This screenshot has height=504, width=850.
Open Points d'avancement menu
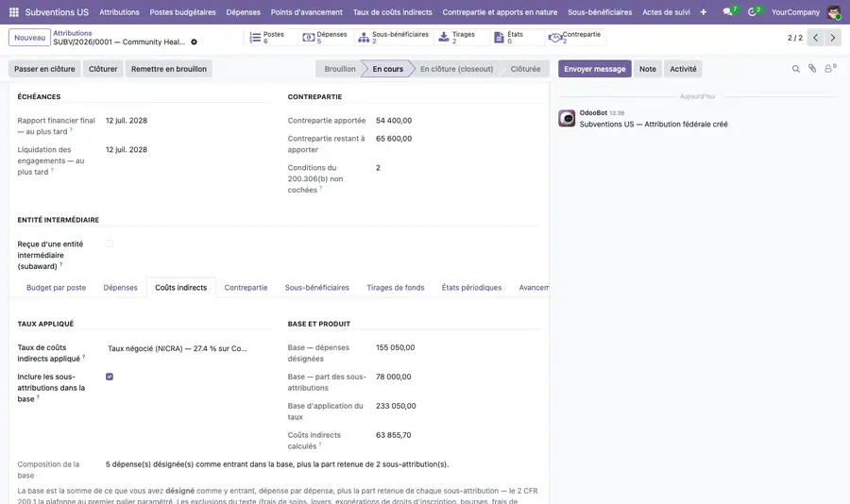307,12
